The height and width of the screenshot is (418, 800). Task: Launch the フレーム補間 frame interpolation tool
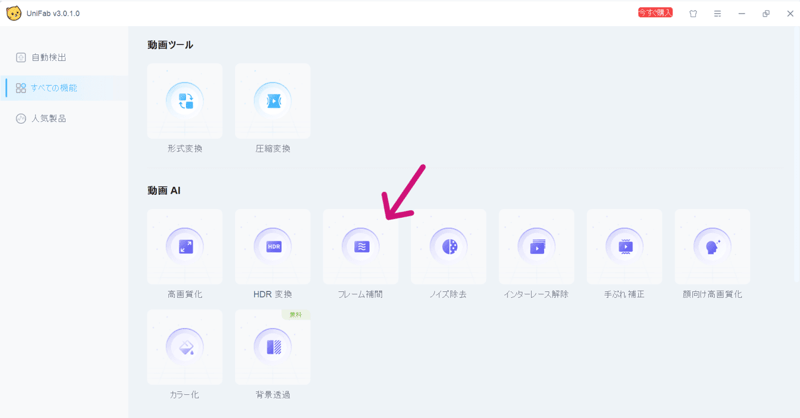(361, 247)
